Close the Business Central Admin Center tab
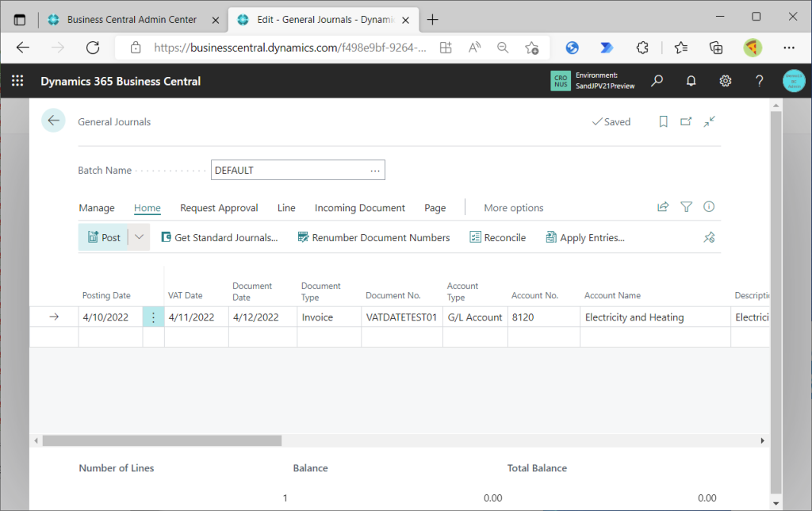The height and width of the screenshot is (511, 812). [216, 20]
